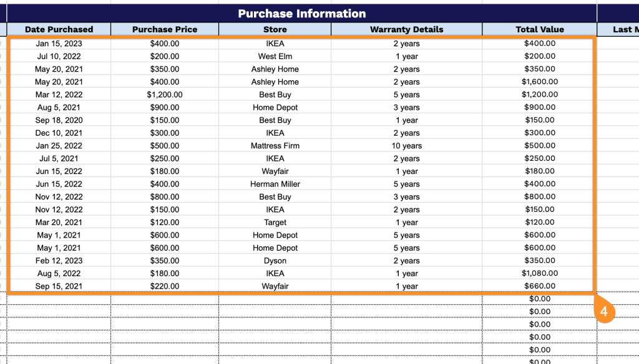The height and width of the screenshot is (364, 639).
Task: Click the orange number 4 callout badge
Action: coord(603,309)
